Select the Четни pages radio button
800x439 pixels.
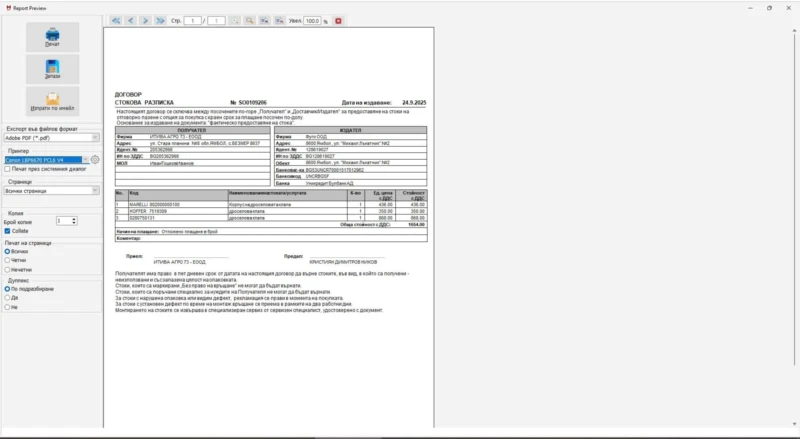pos(8,259)
